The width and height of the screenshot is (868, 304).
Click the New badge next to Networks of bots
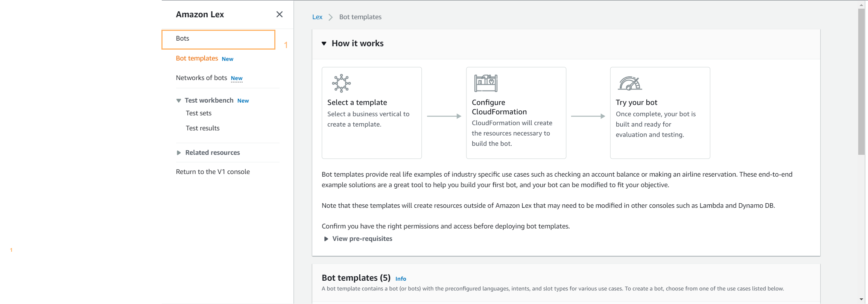(237, 78)
